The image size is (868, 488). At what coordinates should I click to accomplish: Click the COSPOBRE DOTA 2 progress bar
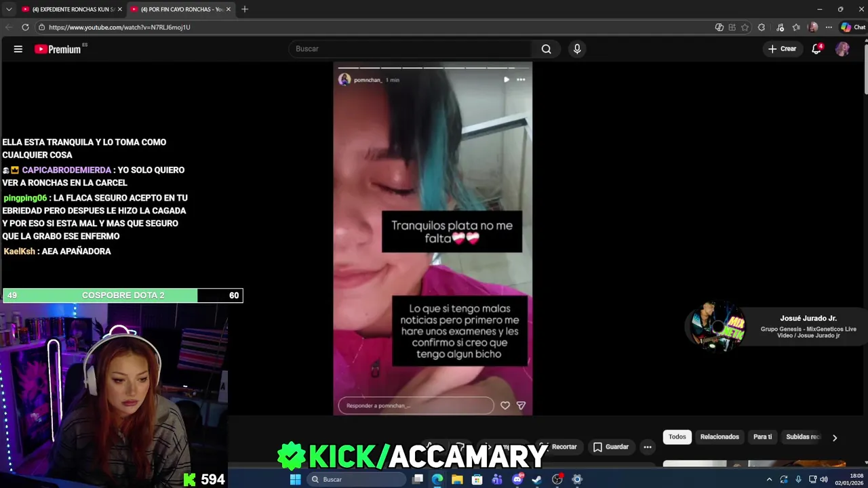click(x=123, y=296)
